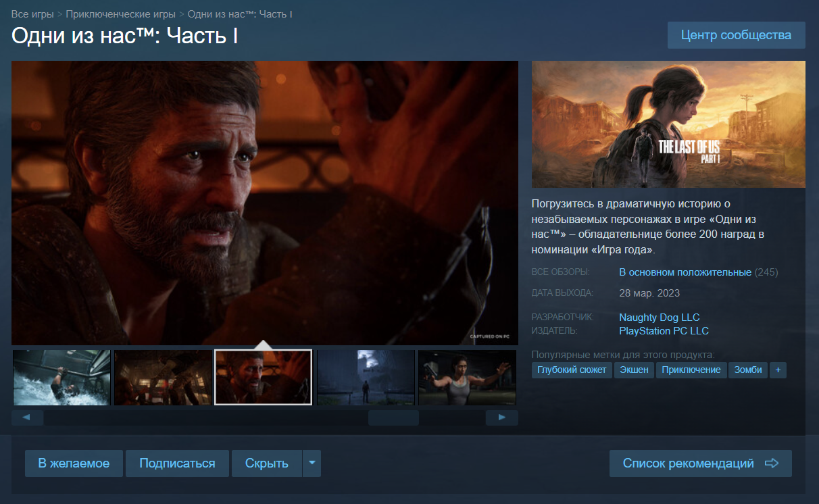
Task: Click the release date '28 мар. 2023'
Action: [x=649, y=293]
